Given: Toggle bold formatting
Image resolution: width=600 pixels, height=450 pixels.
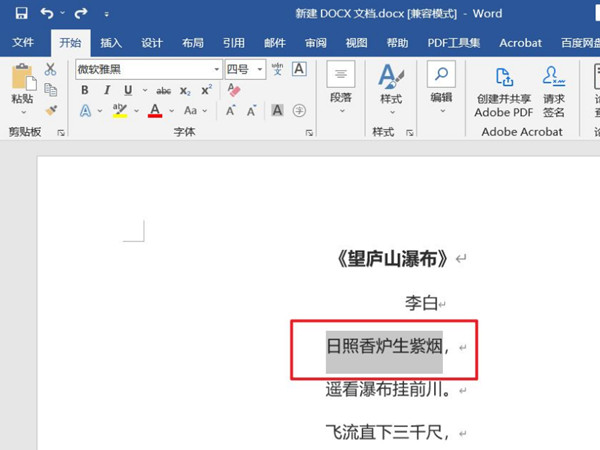Looking at the screenshot, I should point(85,90).
